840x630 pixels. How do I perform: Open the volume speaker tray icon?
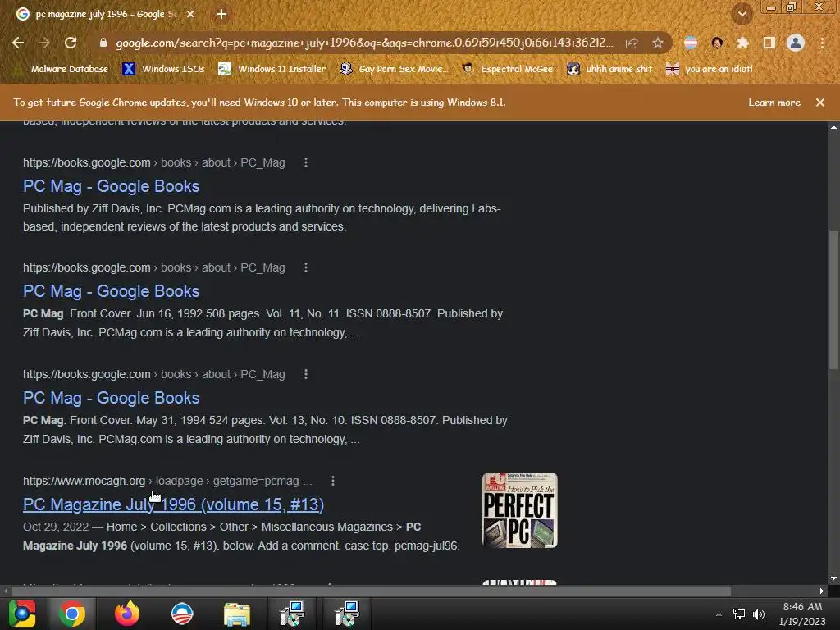point(759,614)
